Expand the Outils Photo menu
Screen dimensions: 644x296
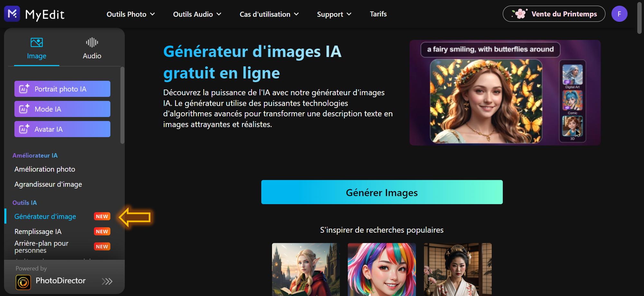[130, 14]
